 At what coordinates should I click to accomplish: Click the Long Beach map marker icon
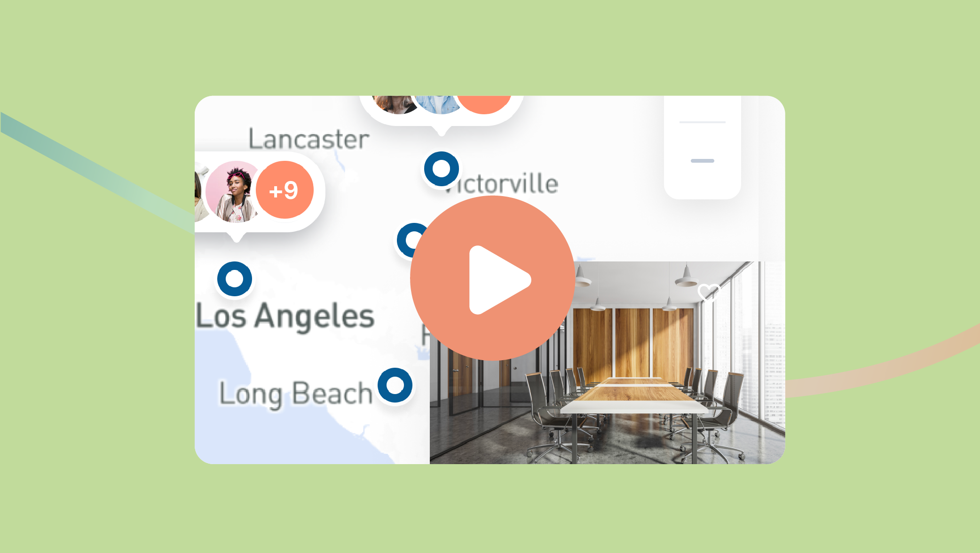(x=398, y=384)
